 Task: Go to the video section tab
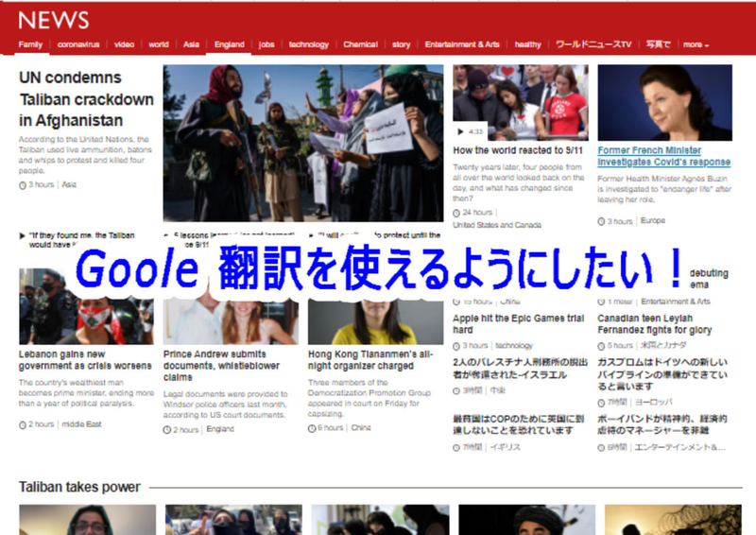point(124,44)
